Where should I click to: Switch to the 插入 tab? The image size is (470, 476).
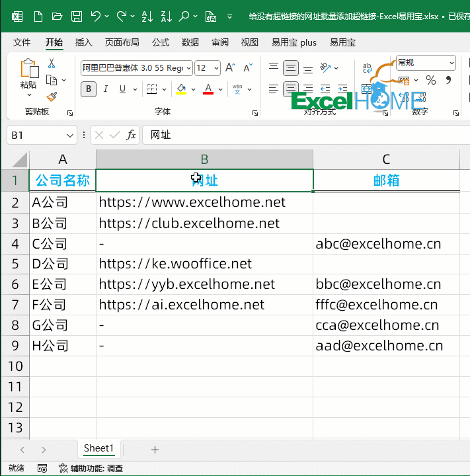pyautogui.click(x=84, y=42)
